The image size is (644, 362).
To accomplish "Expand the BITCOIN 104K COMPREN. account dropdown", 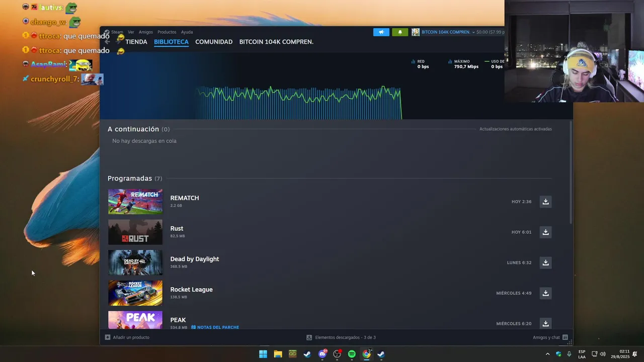I will [448, 32].
